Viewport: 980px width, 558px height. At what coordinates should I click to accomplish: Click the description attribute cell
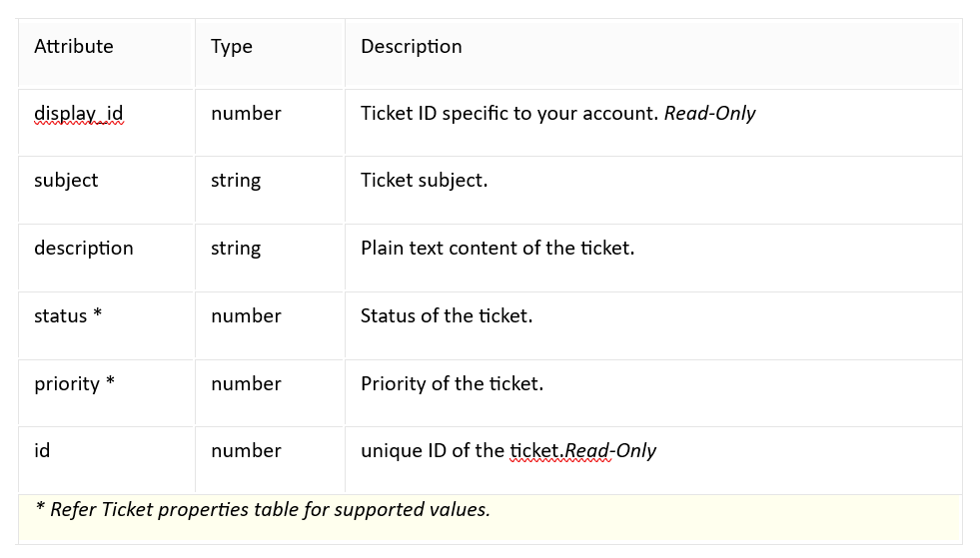pos(106,259)
